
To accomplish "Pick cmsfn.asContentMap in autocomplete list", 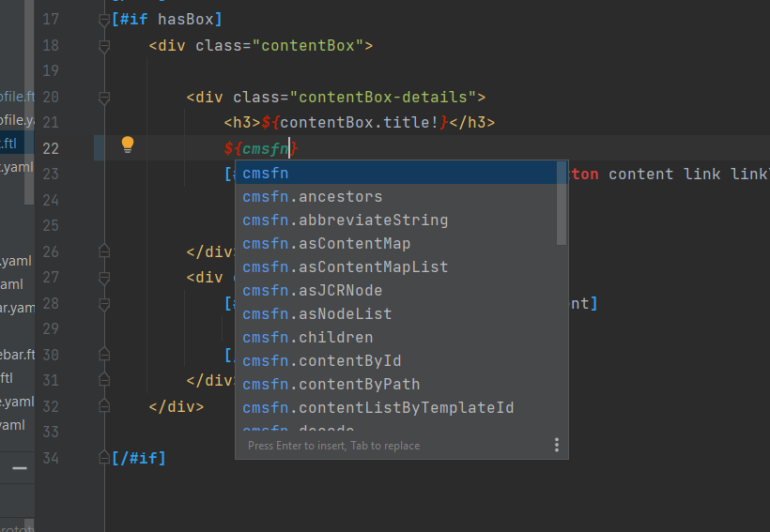I will point(326,244).
